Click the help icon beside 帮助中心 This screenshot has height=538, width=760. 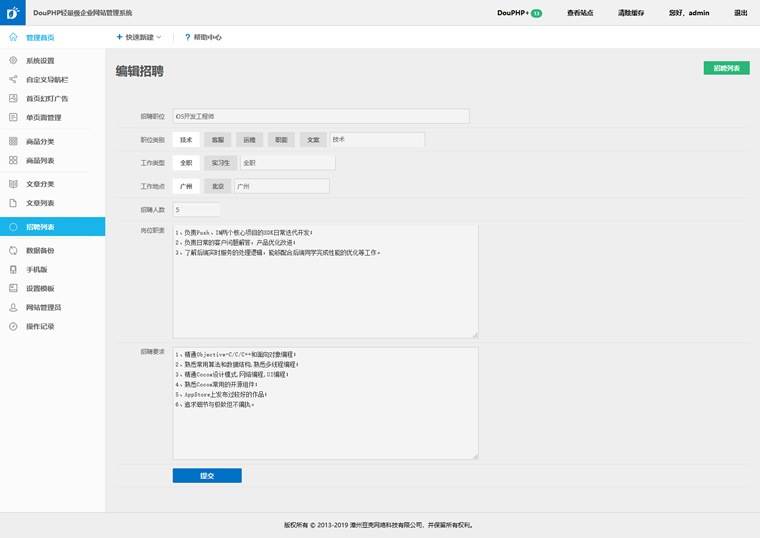pyautogui.click(x=187, y=37)
